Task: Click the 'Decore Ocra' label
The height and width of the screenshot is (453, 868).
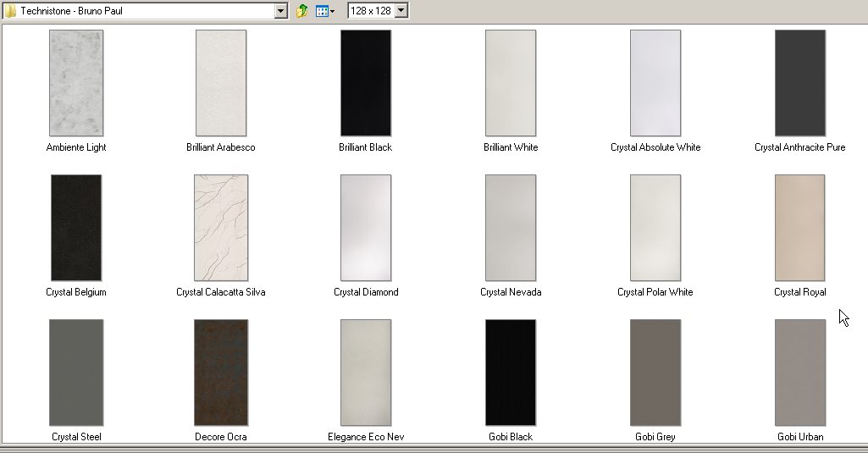Action: pyautogui.click(x=221, y=437)
